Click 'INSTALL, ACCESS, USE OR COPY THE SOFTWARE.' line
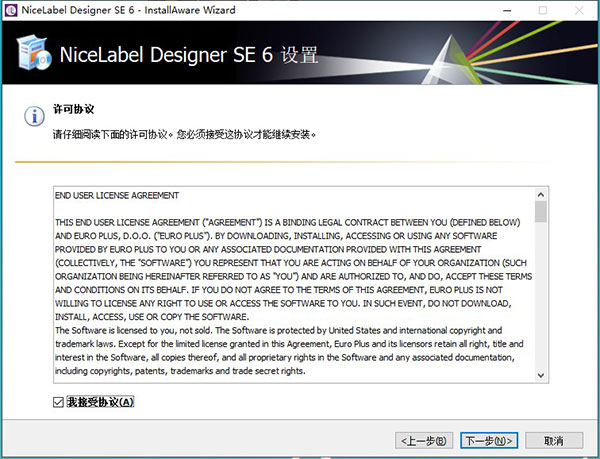Viewport: 600px width, 459px height. (152, 317)
